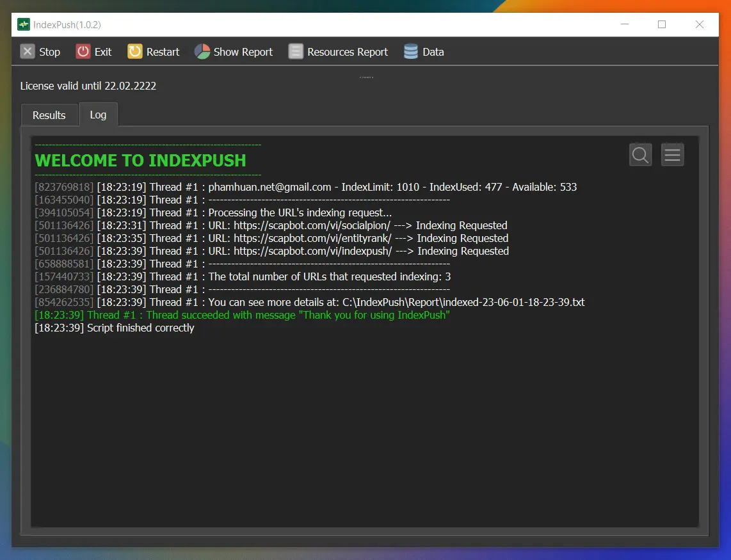Click the Exit label in the toolbar
The image size is (731, 560).
pyautogui.click(x=103, y=52)
